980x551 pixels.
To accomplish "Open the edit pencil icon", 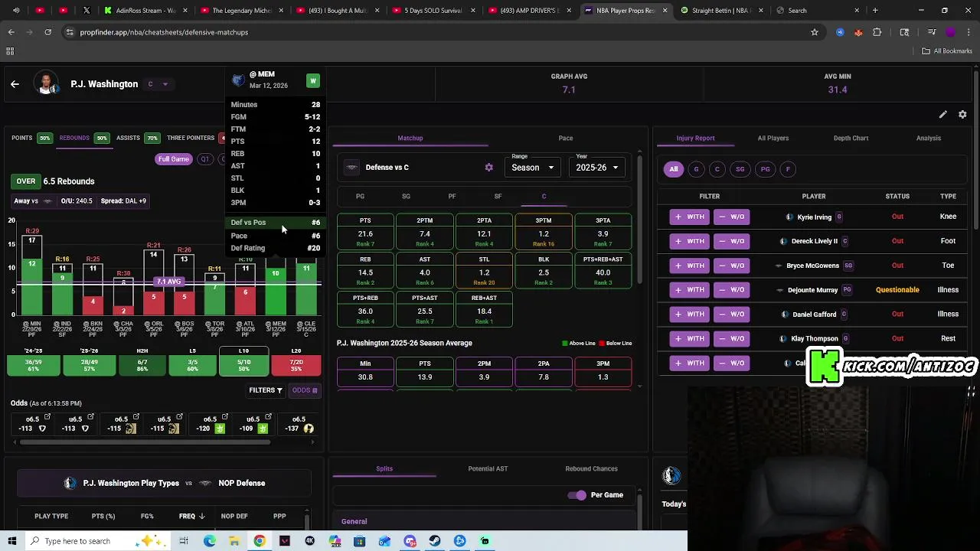I will pos(943,115).
